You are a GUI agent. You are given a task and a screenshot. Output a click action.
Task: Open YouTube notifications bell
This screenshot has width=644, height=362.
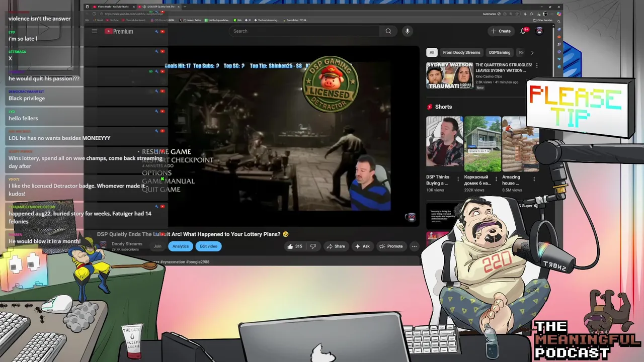523,31
